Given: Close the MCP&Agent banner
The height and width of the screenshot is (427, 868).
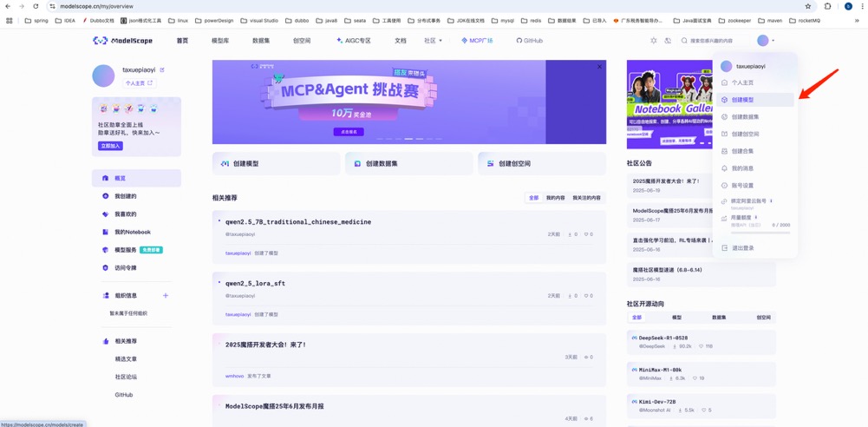Looking at the screenshot, I should (599, 67).
